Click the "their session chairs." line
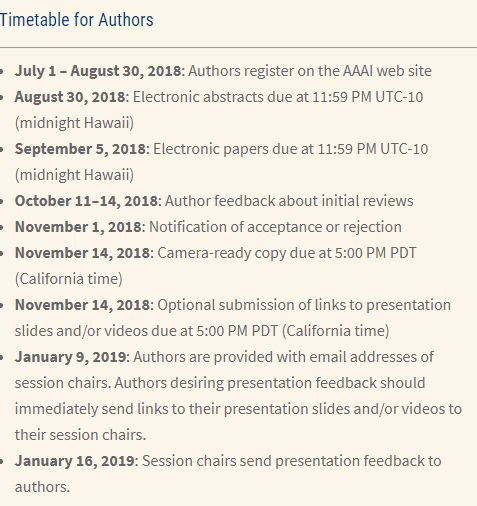Image resolution: width=477 pixels, height=506 pixels. point(80,435)
